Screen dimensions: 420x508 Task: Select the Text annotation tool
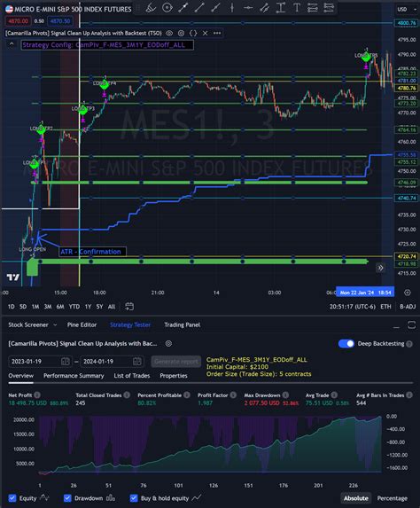click(x=297, y=7)
